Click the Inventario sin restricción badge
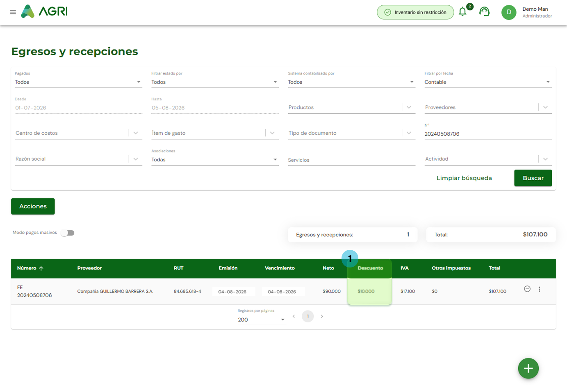The width and height of the screenshot is (567, 392). point(415,12)
